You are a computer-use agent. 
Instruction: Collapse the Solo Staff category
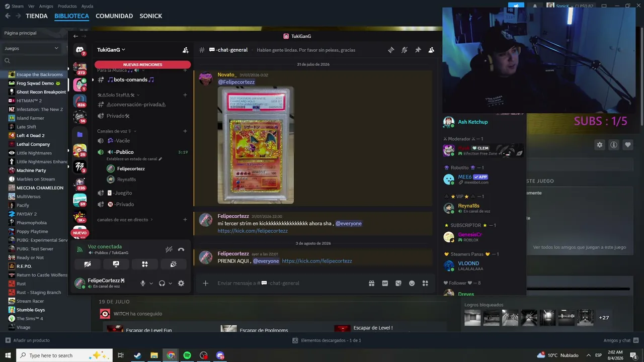[x=118, y=95]
